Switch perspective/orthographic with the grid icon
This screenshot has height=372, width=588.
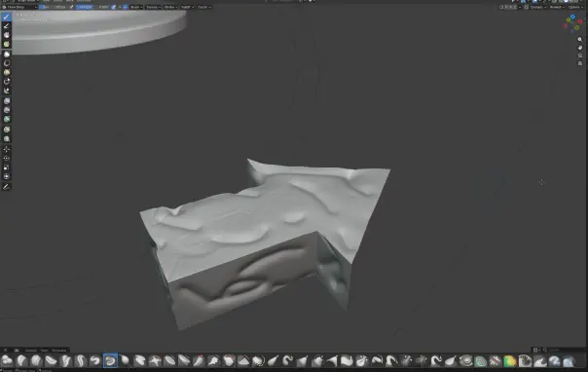click(x=580, y=63)
